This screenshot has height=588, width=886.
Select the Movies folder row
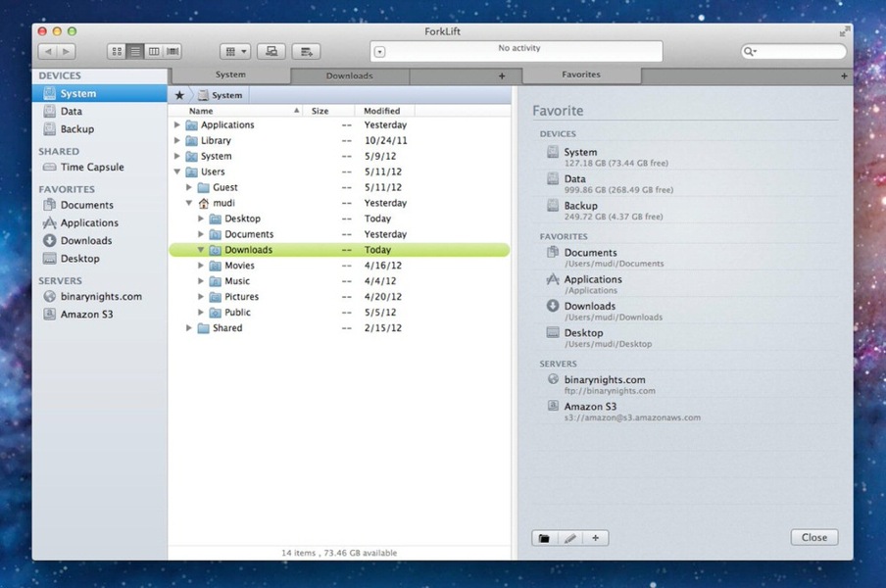(x=339, y=265)
